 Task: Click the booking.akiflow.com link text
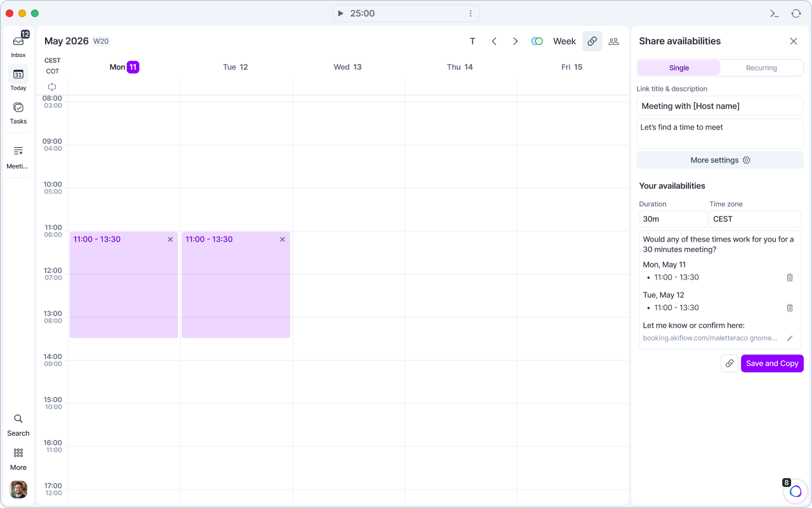click(x=710, y=338)
